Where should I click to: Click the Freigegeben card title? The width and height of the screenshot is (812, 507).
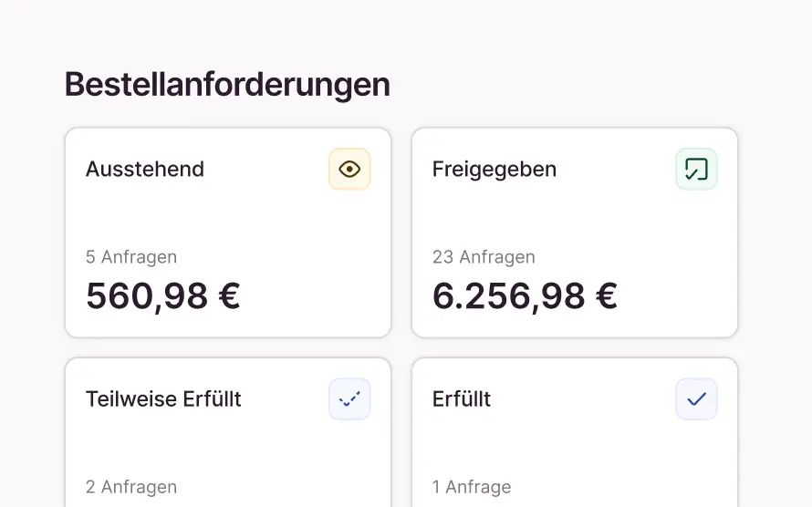pyautogui.click(x=494, y=169)
